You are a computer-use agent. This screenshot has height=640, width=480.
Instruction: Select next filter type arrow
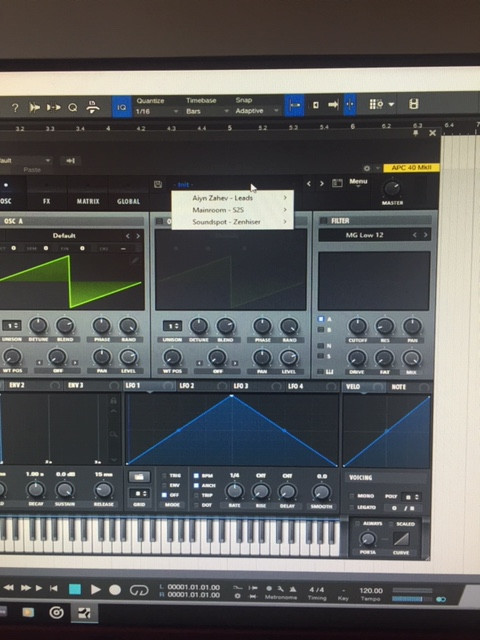[x=425, y=235]
